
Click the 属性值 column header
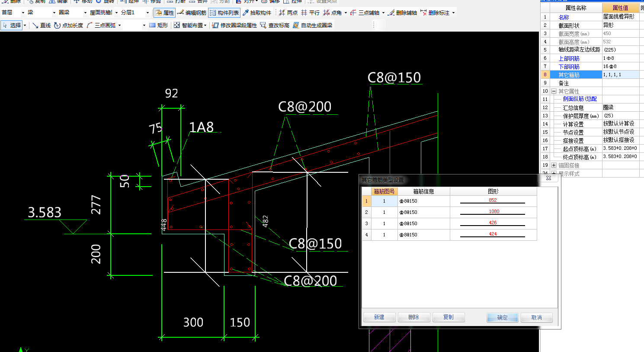(621, 8)
